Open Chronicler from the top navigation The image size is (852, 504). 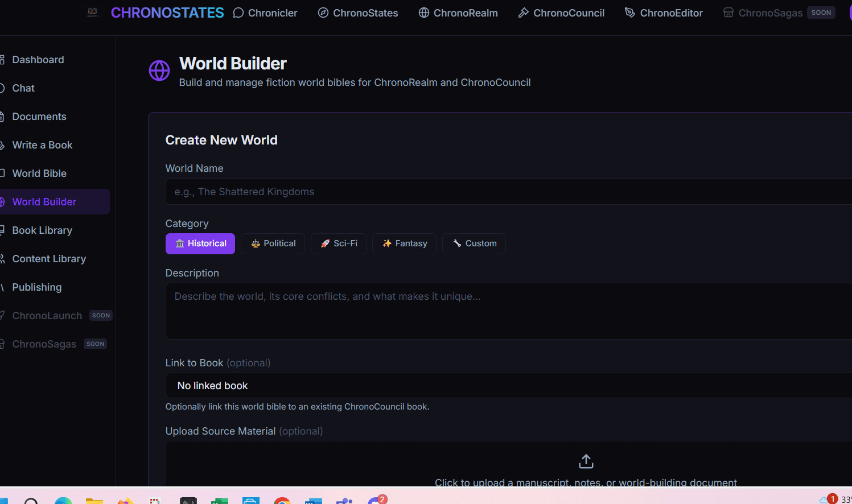[265, 13]
